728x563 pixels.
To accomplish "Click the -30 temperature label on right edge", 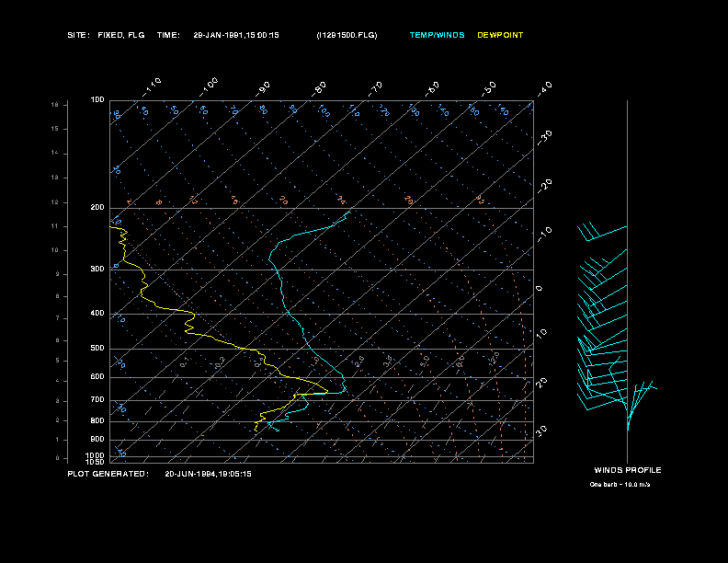I will [544, 138].
